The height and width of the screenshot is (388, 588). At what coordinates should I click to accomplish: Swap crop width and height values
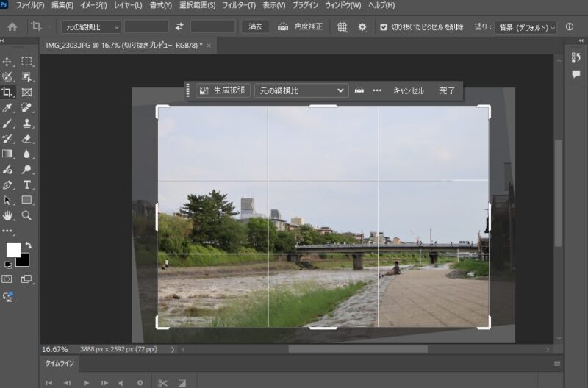pos(180,27)
